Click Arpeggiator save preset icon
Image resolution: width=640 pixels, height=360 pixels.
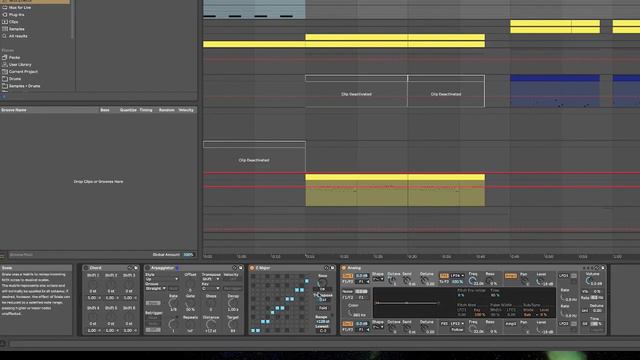click(240, 268)
